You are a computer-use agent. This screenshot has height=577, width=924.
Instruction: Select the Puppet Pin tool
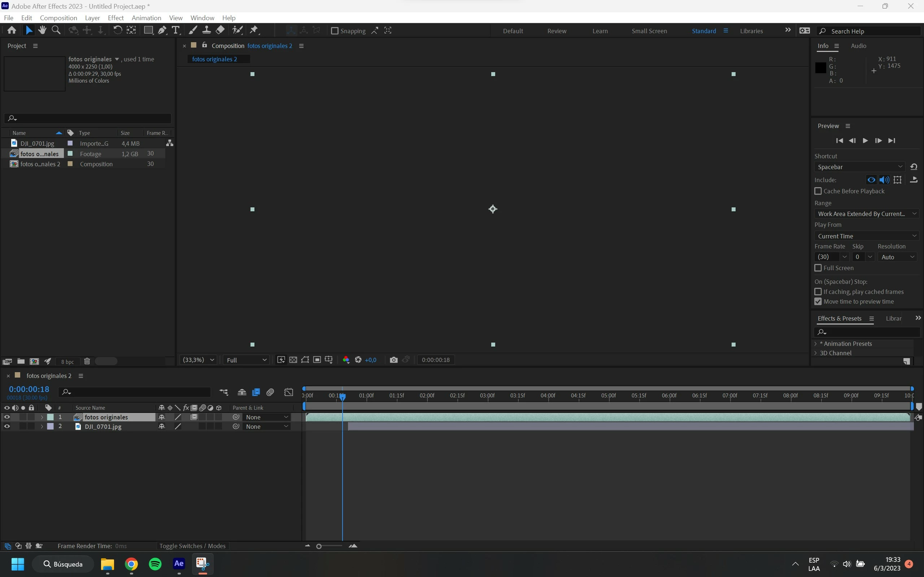pos(254,30)
